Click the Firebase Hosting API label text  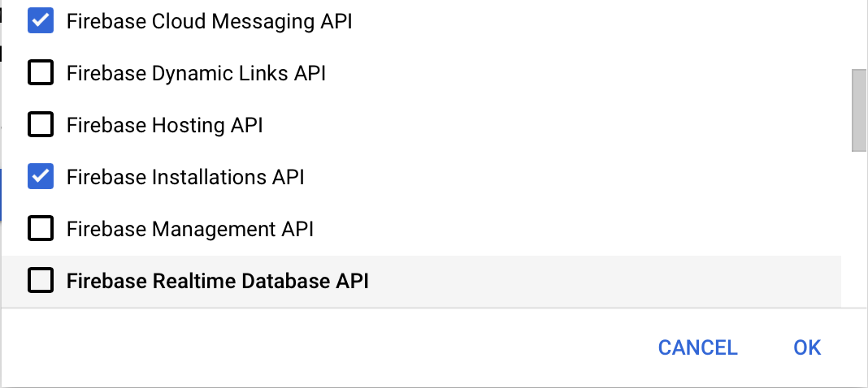click(x=164, y=126)
